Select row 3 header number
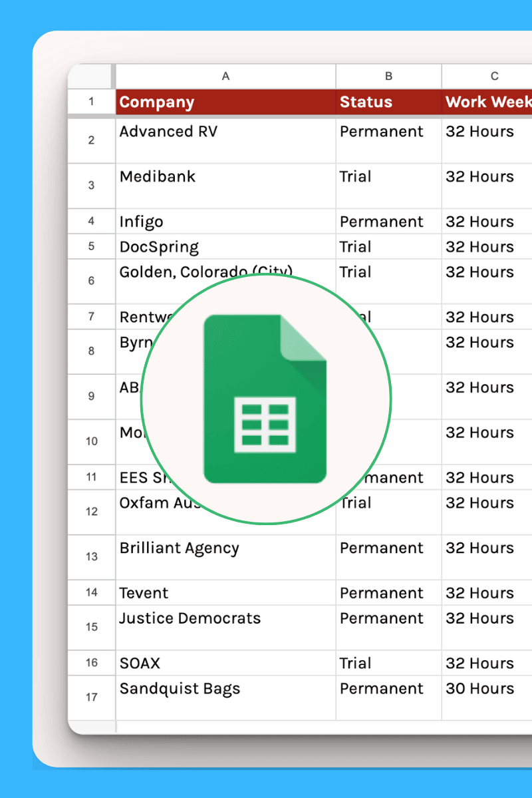 (x=91, y=185)
